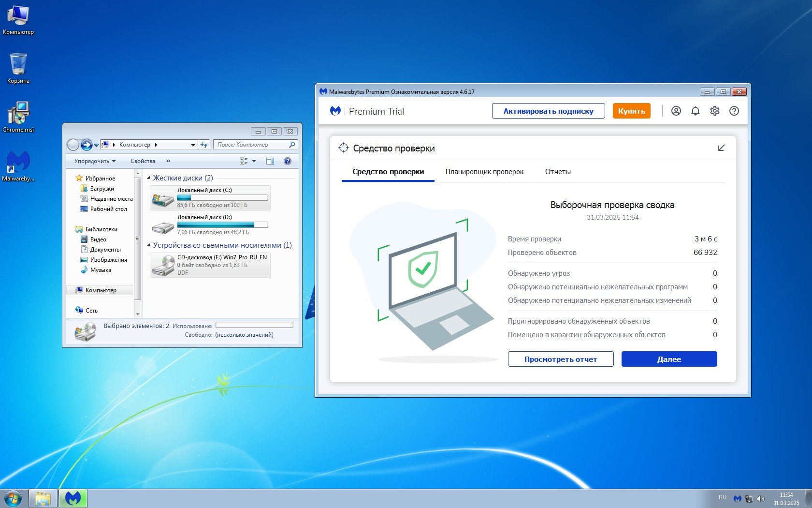812x508 pixels.
Task: Expand the Explorer toolbar overflow chevron
Action: pos(168,161)
